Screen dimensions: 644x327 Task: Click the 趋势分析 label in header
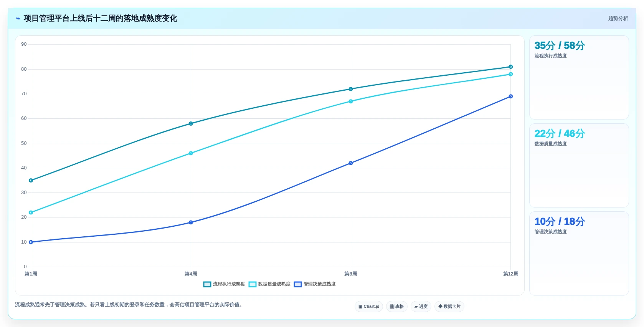tap(618, 18)
